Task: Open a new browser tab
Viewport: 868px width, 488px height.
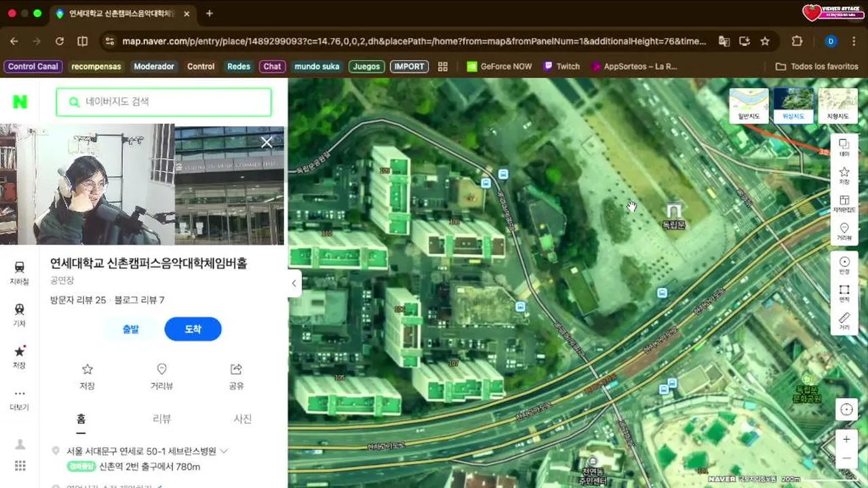Action: tap(209, 14)
